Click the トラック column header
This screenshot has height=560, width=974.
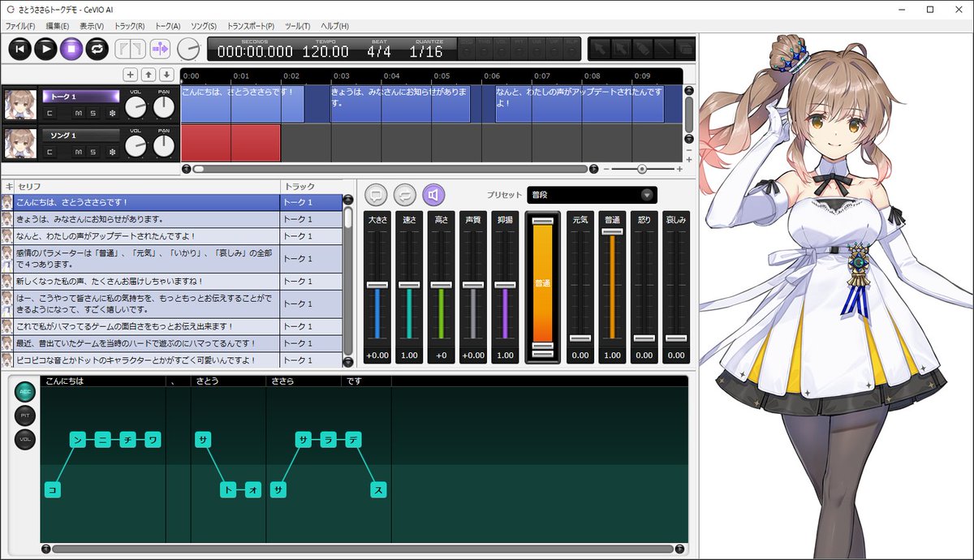pyautogui.click(x=312, y=187)
